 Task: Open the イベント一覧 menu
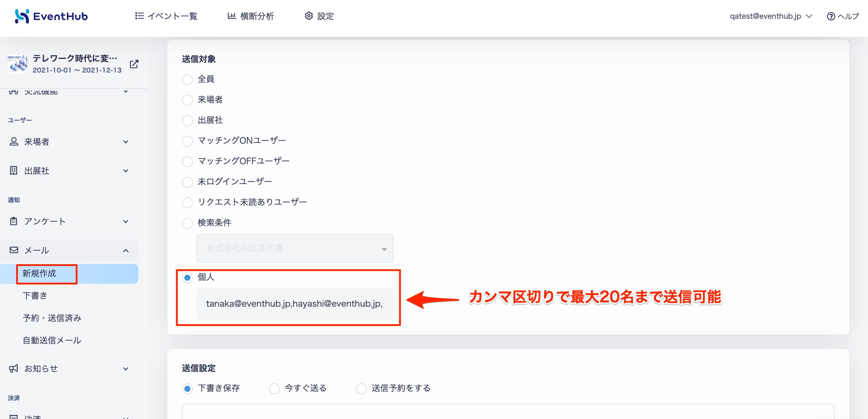click(x=166, y=16)
